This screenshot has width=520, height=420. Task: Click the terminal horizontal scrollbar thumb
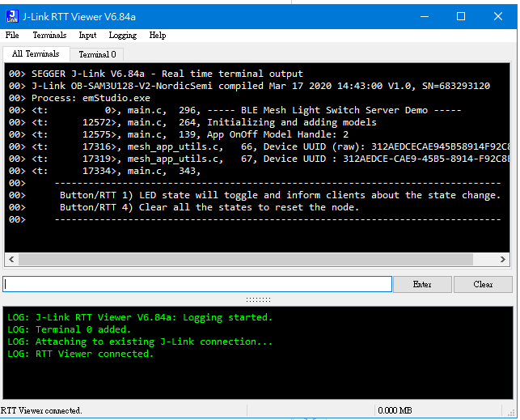246,260
